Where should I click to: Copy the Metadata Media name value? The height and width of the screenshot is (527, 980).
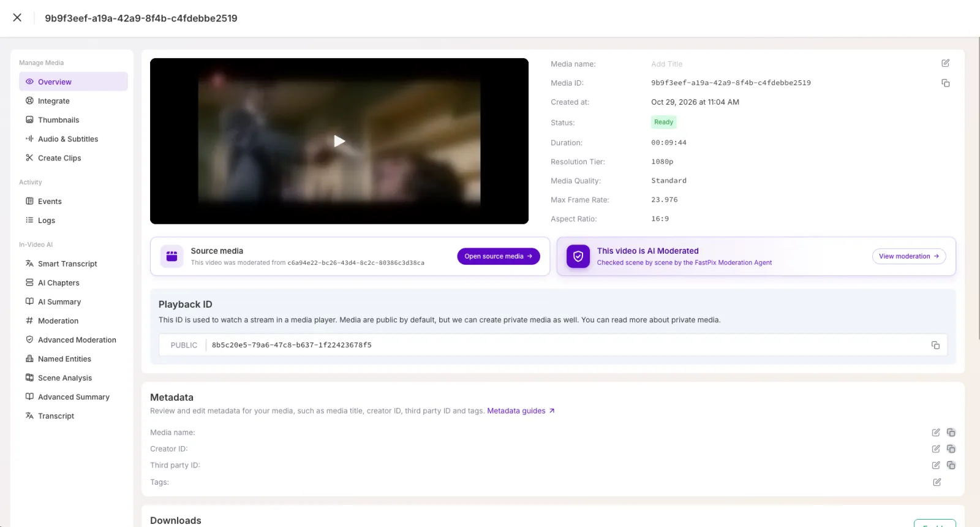(951, 433)
